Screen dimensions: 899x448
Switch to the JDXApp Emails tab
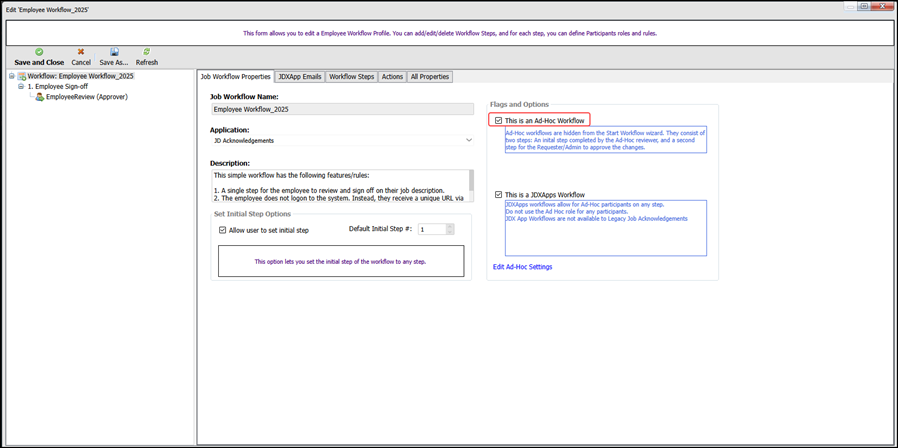click(x=300, y=77)
